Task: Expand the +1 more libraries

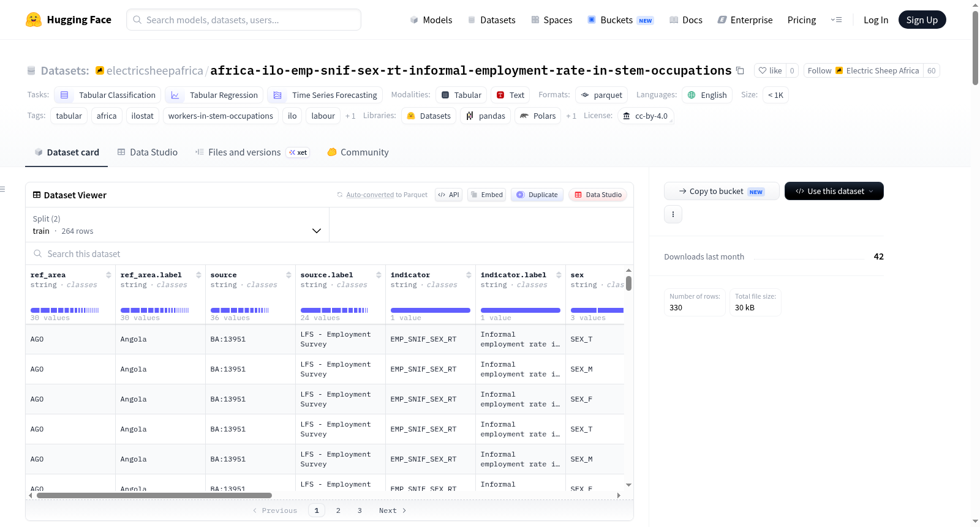Action: pyautogui.click(x=571, y=116)
